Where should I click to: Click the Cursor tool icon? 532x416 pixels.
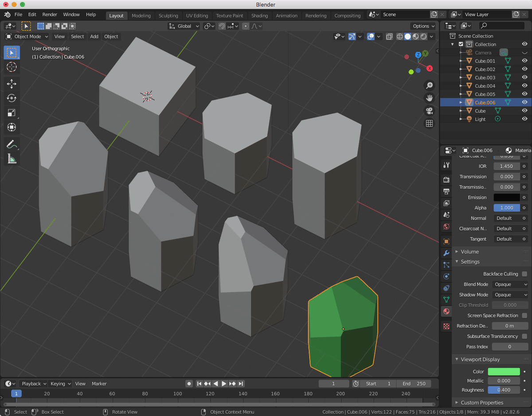[x=12, y=67]
